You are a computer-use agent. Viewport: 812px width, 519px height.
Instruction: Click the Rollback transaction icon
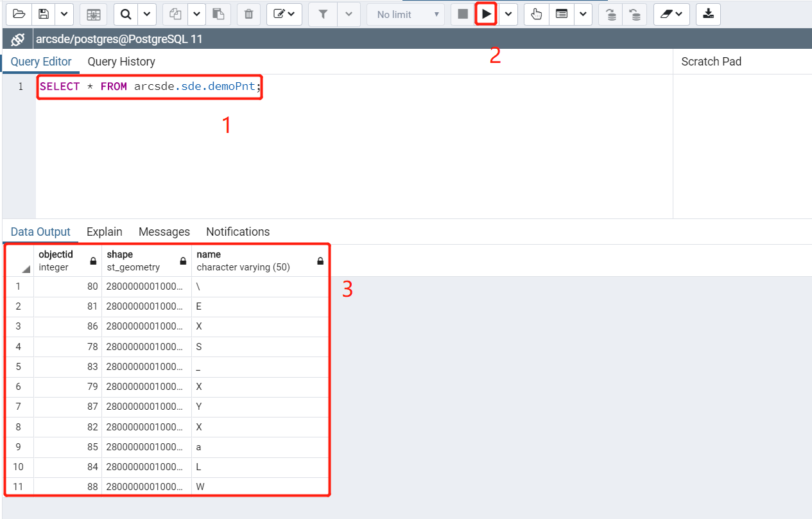635,13
